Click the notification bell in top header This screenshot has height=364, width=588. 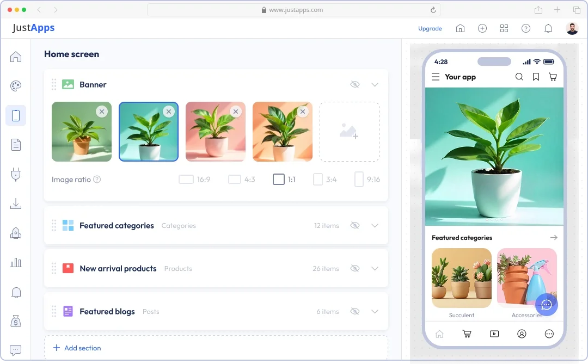(548, 28)
